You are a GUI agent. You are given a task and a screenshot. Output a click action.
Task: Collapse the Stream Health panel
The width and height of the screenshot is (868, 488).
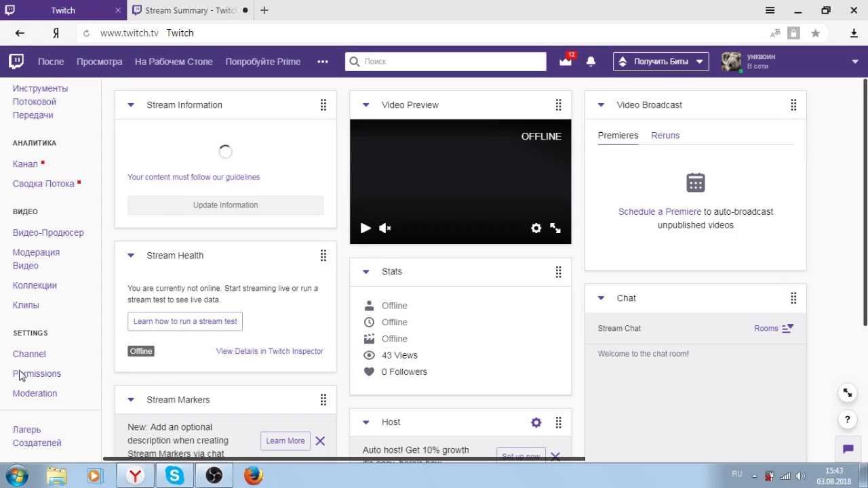pyautogui.click(x=131, y=256)
